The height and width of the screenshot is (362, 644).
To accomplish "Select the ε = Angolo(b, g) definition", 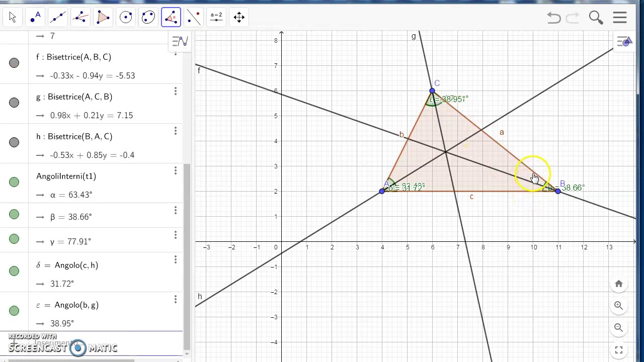I will click(67, 305).
